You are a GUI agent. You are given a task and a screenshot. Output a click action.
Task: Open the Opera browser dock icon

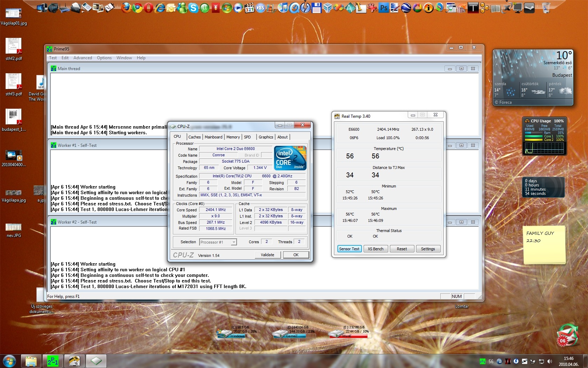(148, 7)
